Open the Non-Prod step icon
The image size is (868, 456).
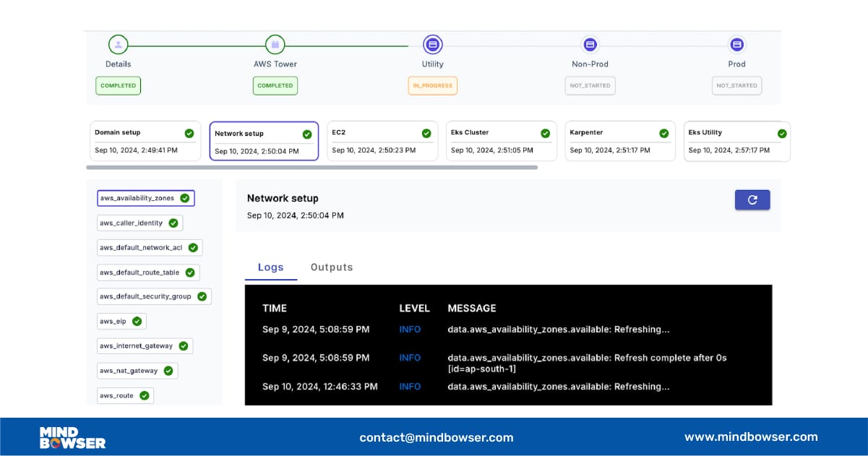coord(589,45)
